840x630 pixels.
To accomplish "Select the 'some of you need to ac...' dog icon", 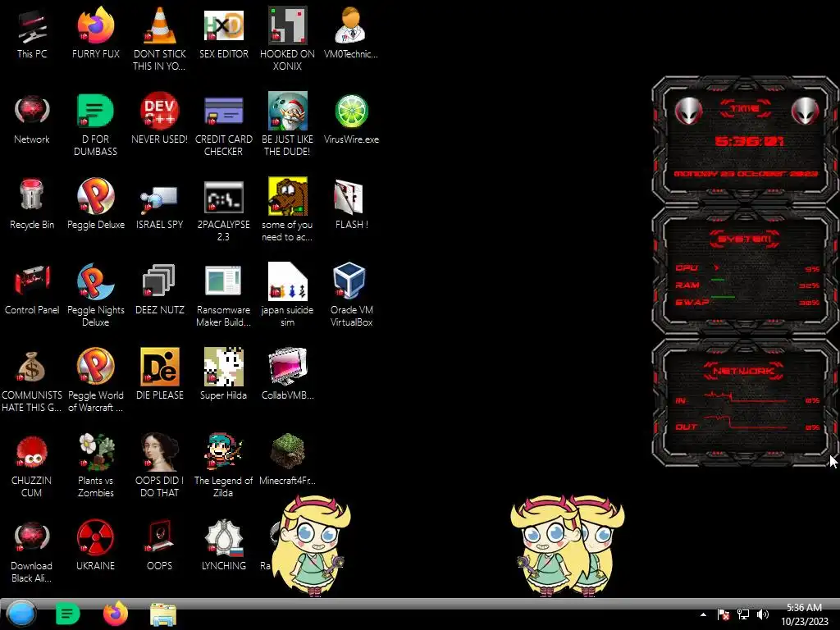I will click(287, 209).
